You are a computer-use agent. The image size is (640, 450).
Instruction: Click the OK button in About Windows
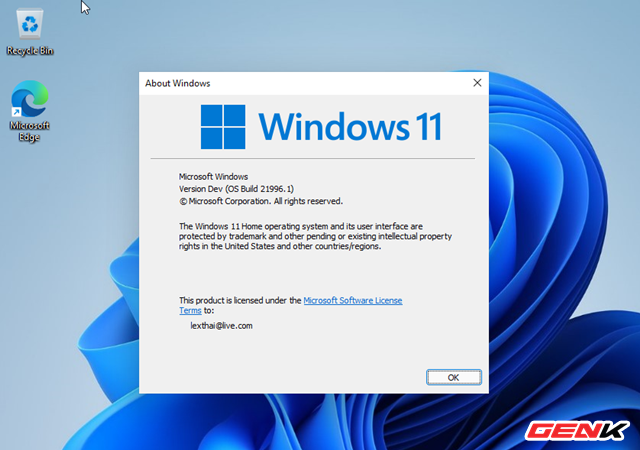[453, 377]
